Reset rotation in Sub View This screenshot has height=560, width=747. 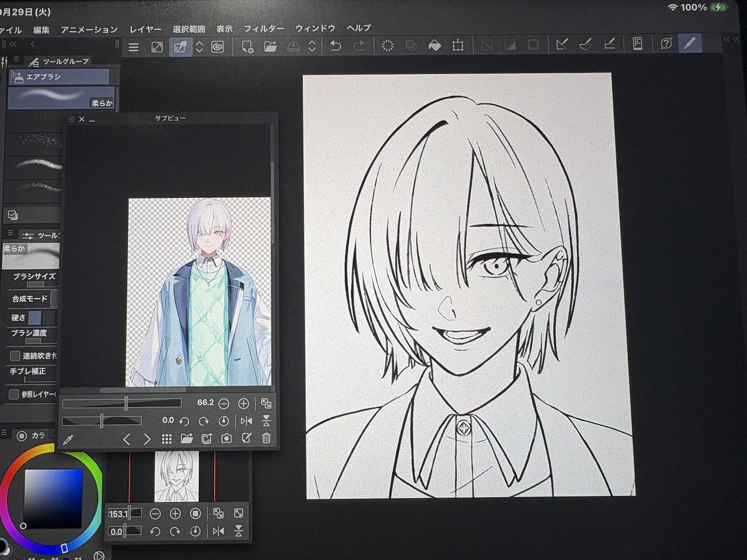pos(224,421)
